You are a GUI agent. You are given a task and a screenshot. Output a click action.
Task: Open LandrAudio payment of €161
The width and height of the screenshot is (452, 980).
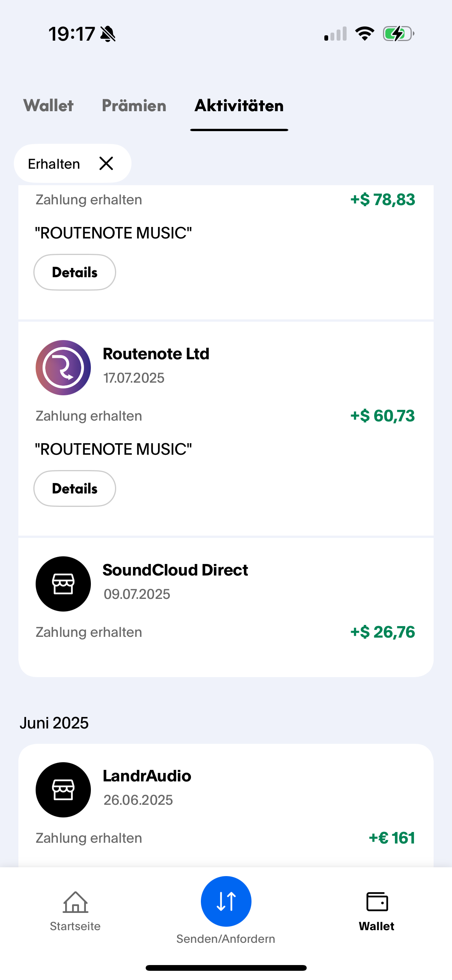pyautogui.click(x=226, y=806)
